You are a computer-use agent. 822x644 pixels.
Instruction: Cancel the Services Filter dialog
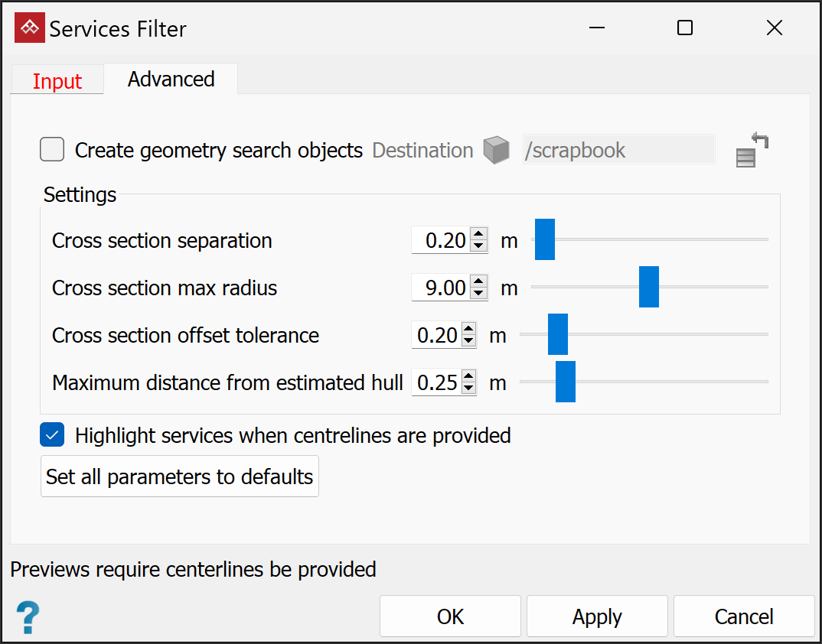pos(744,616)
